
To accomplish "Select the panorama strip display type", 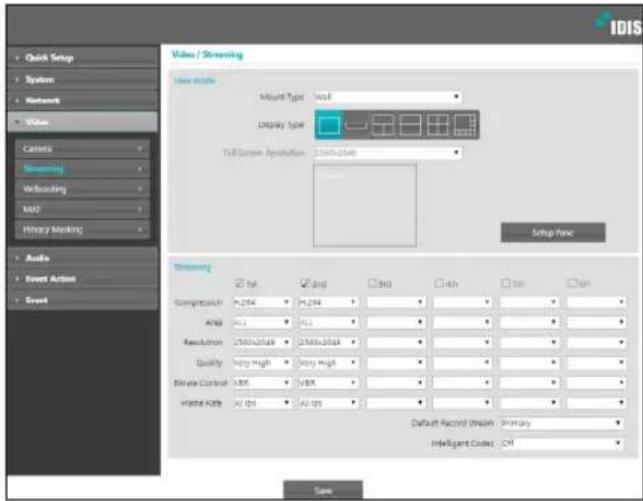I will 356,125.
